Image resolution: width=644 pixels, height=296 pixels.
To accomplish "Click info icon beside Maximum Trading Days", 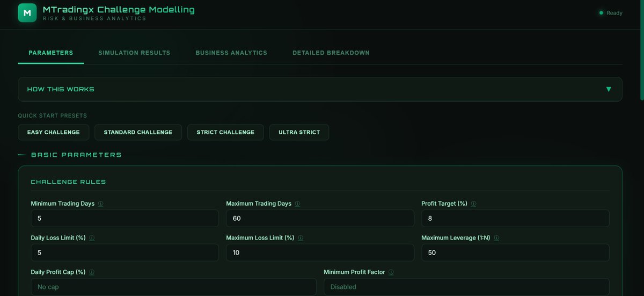I will (x=297, y=204).
